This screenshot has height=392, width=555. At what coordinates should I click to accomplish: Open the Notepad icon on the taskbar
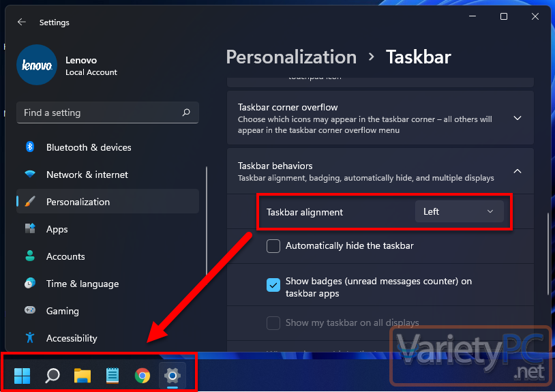[112, 375]
